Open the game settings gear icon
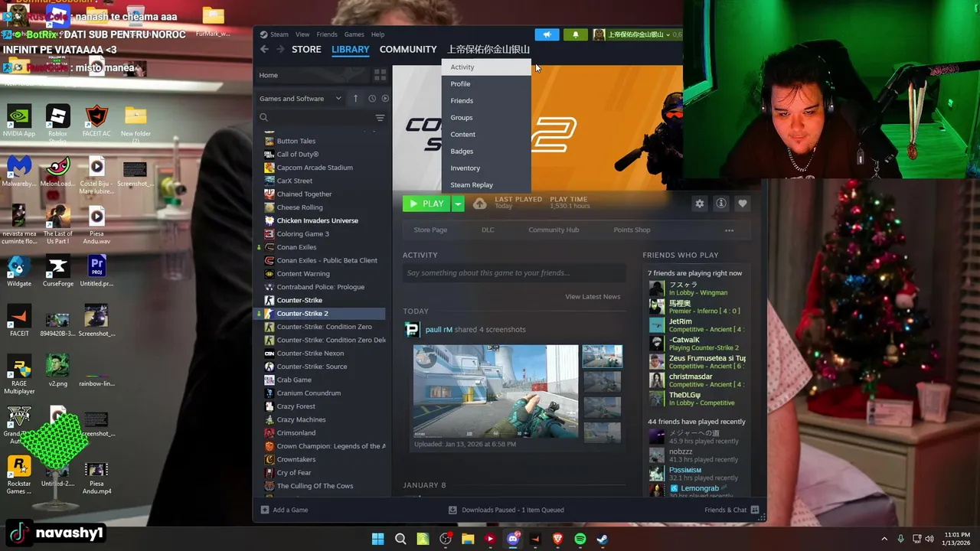Viewport: 980px width, 551px height. point(699,204)
